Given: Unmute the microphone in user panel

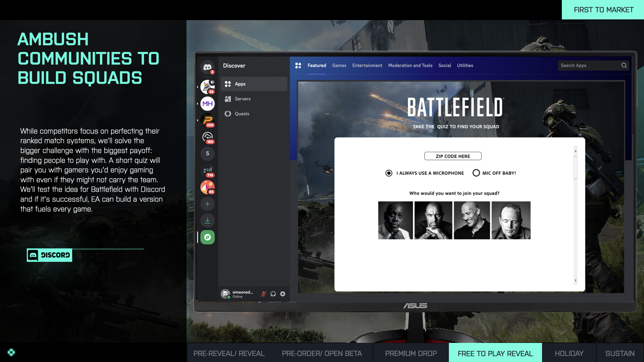Looking at the screenshot, I should 264,294.
